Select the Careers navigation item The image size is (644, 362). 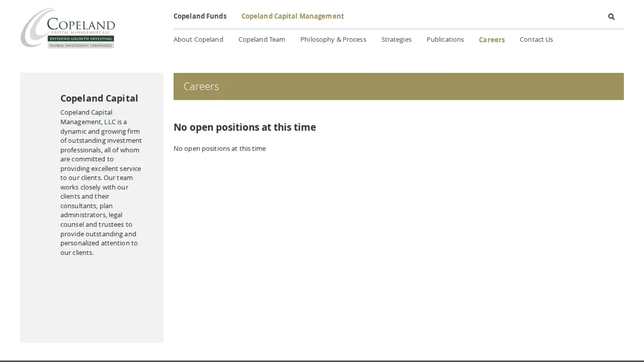coord(492,40)
